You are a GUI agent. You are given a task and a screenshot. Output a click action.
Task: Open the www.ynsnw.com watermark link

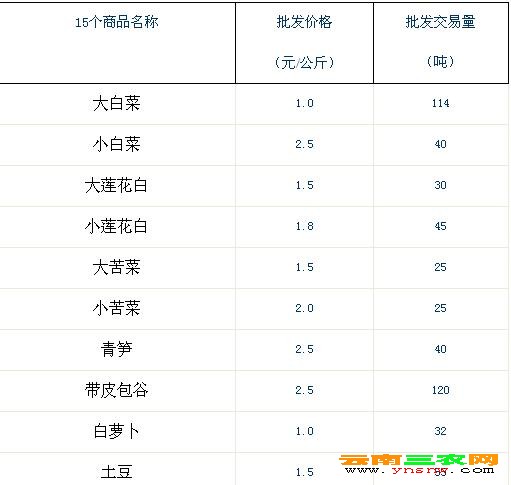point(420,470)
